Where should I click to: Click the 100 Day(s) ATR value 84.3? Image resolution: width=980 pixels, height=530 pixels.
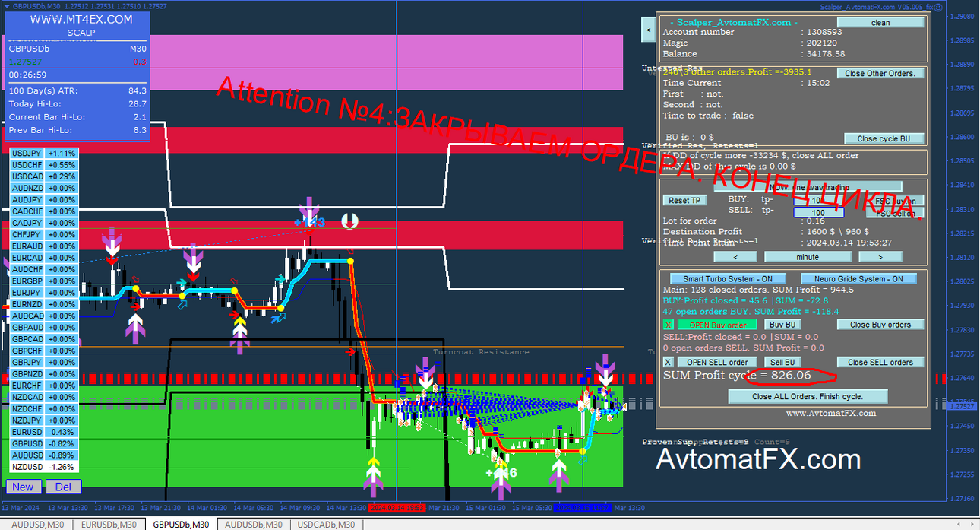(x=138, y=90)
